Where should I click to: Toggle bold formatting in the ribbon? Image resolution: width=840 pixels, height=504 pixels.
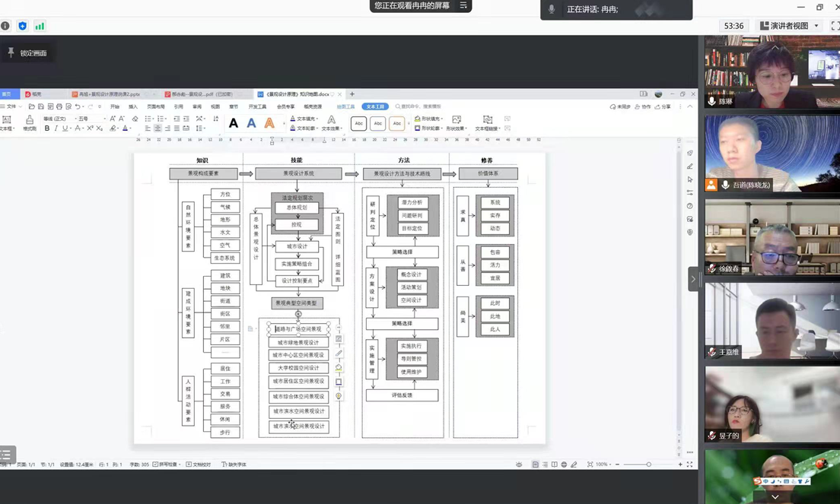(47, 128)
